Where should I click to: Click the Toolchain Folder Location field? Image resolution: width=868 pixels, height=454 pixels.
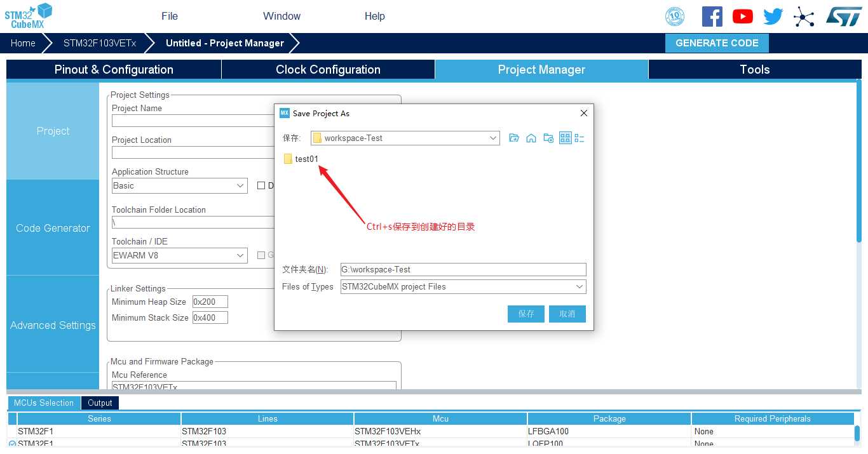[193, 222]
